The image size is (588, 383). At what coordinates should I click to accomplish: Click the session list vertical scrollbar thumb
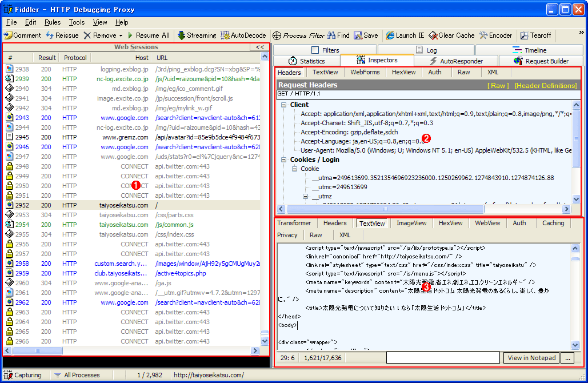265,332
